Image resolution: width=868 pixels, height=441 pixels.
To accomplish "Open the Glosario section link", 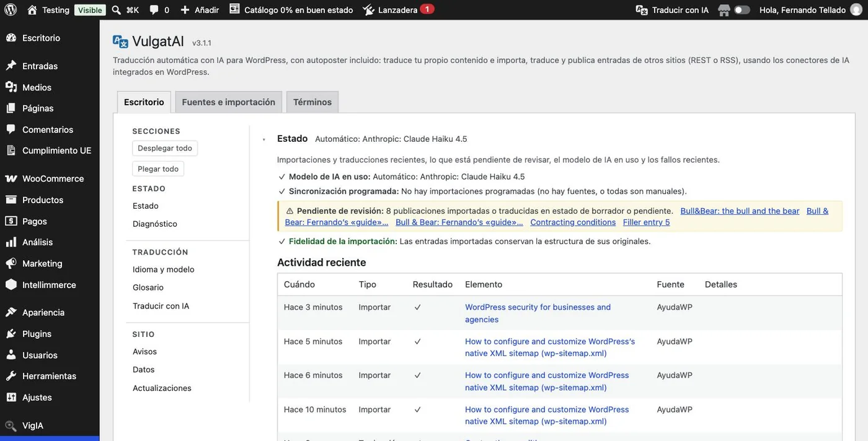I will coord(148,287).
